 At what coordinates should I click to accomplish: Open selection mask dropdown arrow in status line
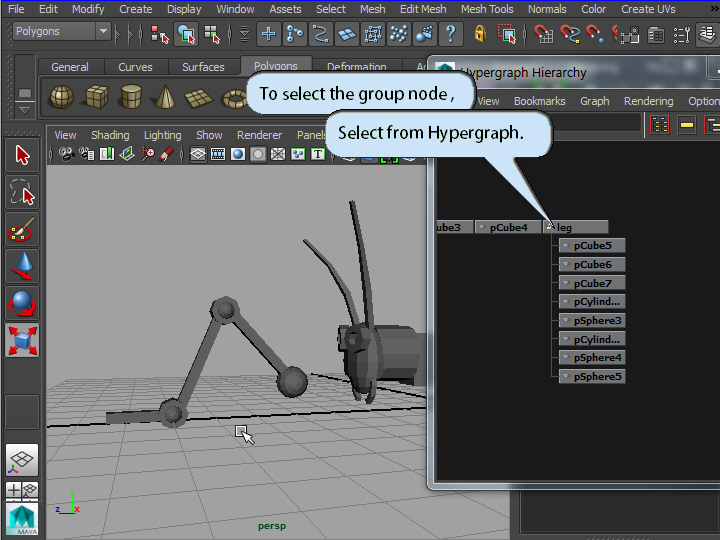point(244,34)
